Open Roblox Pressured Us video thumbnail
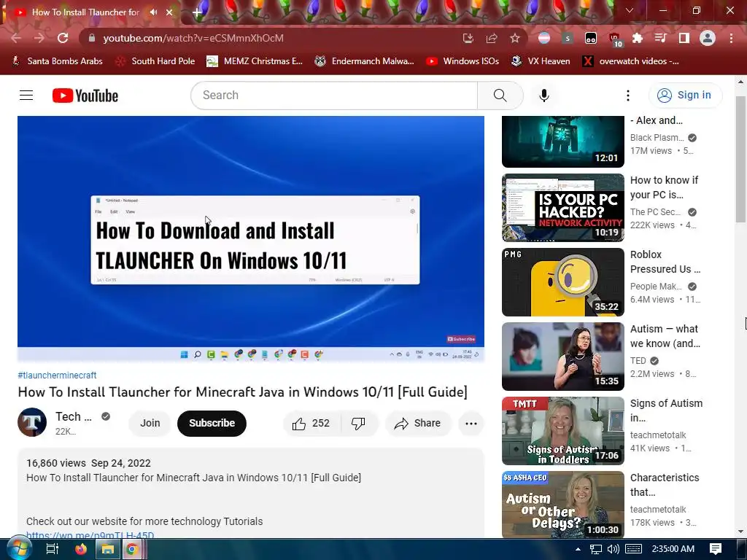 [x=562, y=282]
